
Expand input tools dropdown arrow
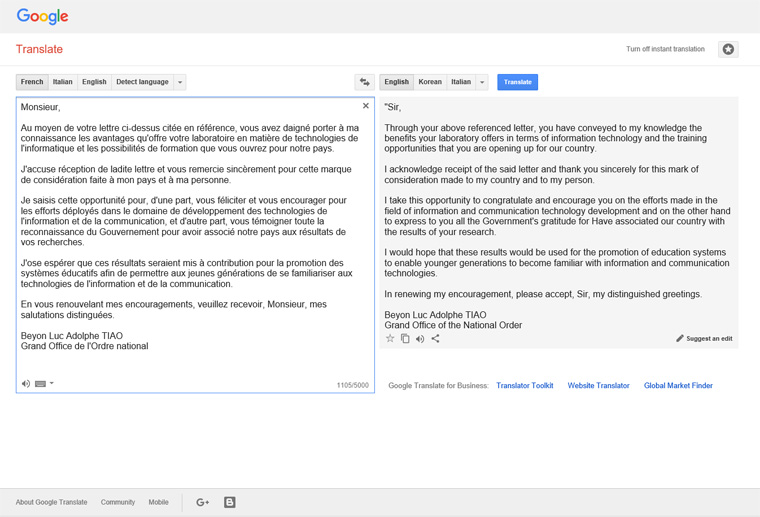(52, 383)
